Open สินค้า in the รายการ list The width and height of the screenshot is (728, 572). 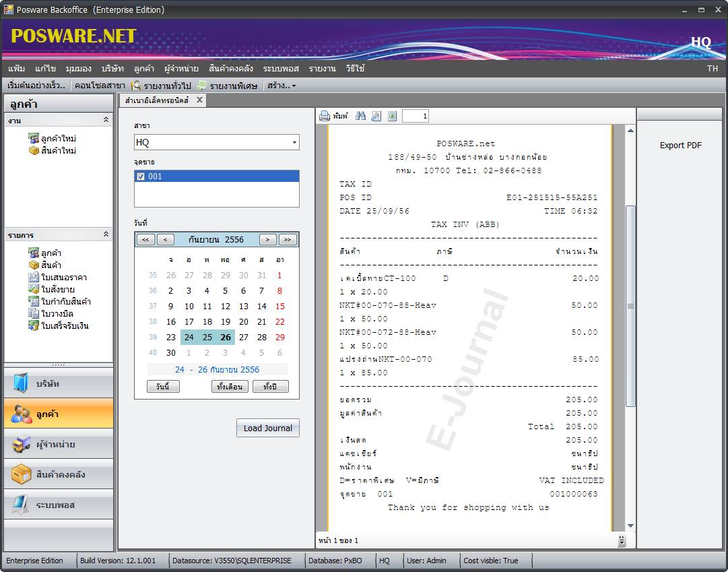pyautogui.click(x=45, y=265)
